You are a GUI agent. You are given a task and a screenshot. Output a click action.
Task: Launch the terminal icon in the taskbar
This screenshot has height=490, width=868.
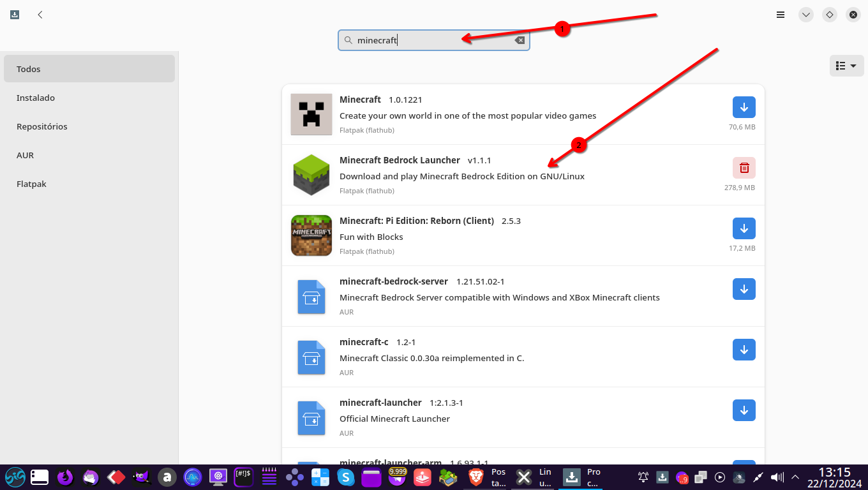[244, 477]
